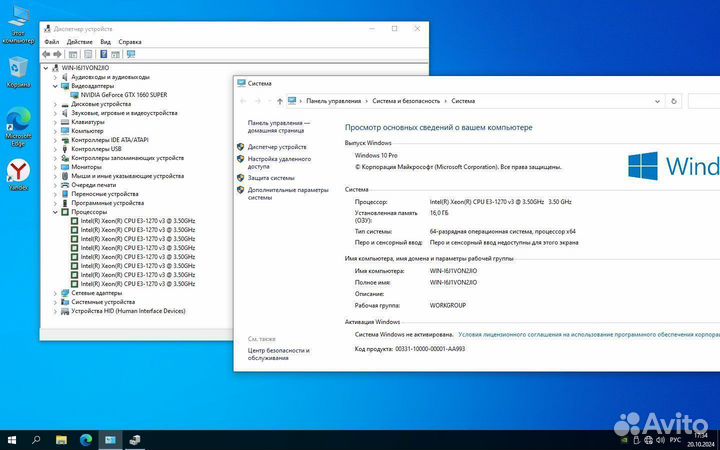Click the taskbar clock showing 20.10.2024
Image resolution: width=720 pixels, height=450 pixels.
[x=700, y=440]
